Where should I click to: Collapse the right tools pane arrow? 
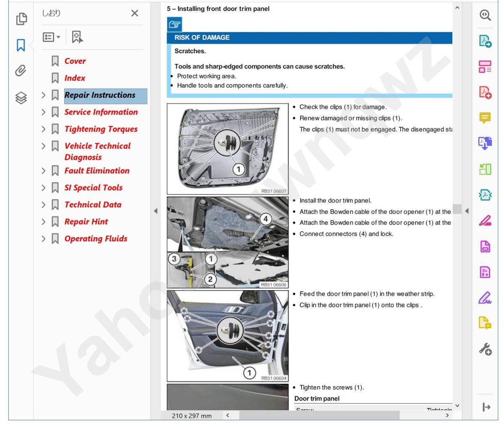[467, 211]
